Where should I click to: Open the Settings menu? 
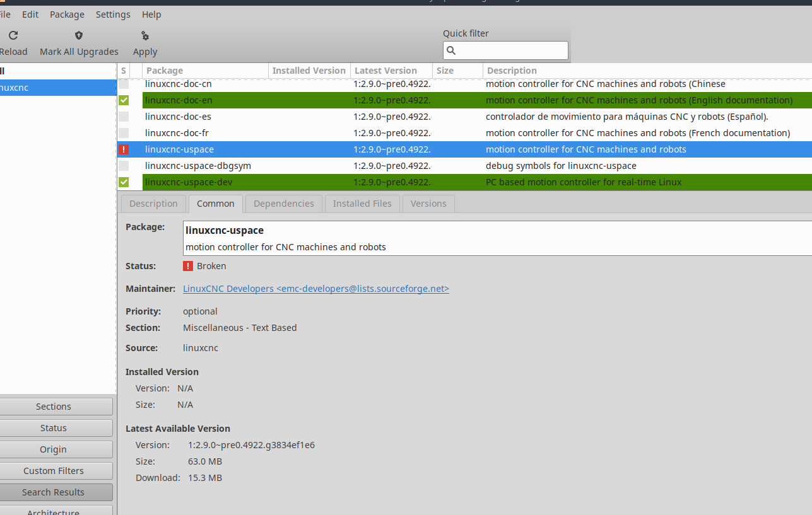(113, 14)
